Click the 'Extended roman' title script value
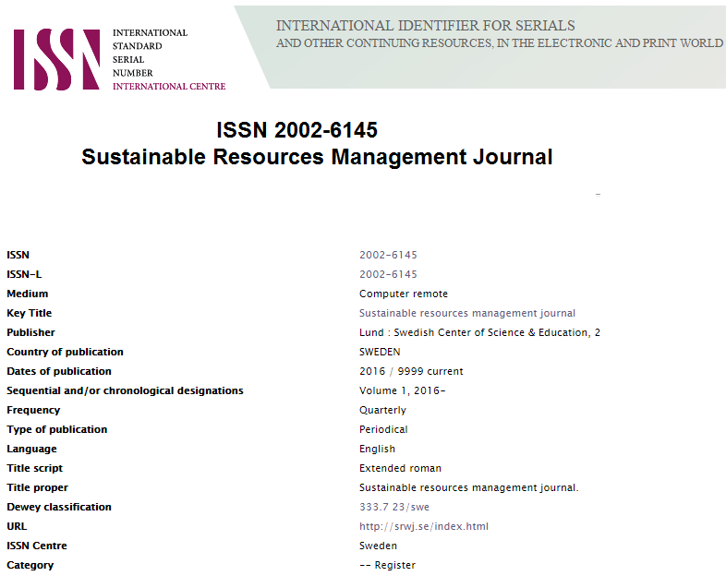Image resolution: width=726 pixels, height=588 pixels. tap(400, 468)
